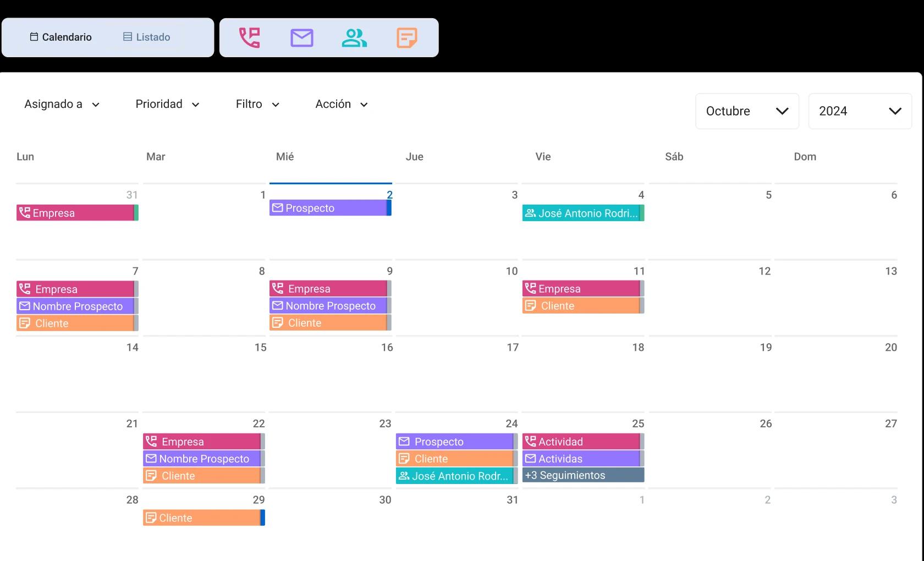Image resolution: width=924 pixels, height=561 pixels.
Task: Switch to the Listado view tab
Action: [146, 37]
